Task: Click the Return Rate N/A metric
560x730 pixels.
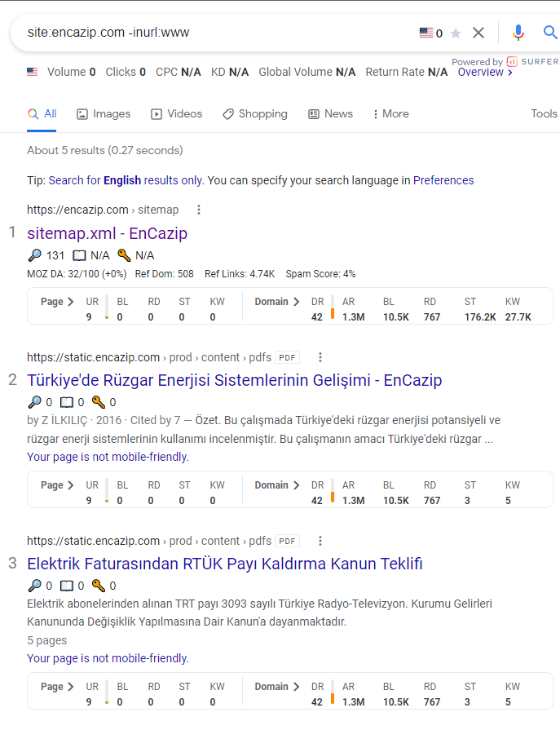Action: [x=407, y=72]
